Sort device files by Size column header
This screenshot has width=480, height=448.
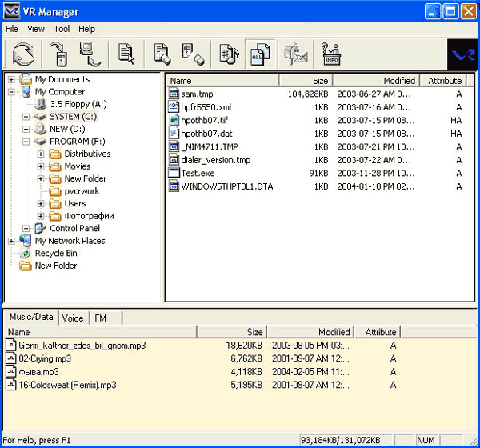[x=232, y=332]
